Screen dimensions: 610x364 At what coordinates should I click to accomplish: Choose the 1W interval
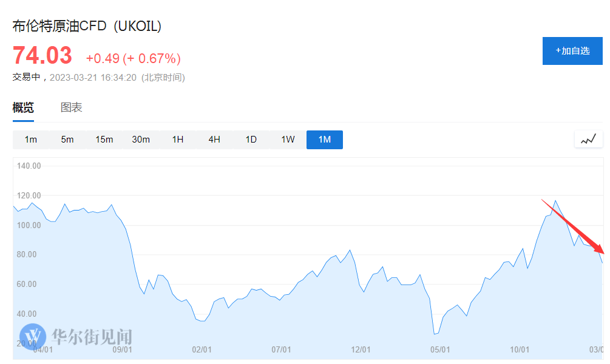coord(288,140)
